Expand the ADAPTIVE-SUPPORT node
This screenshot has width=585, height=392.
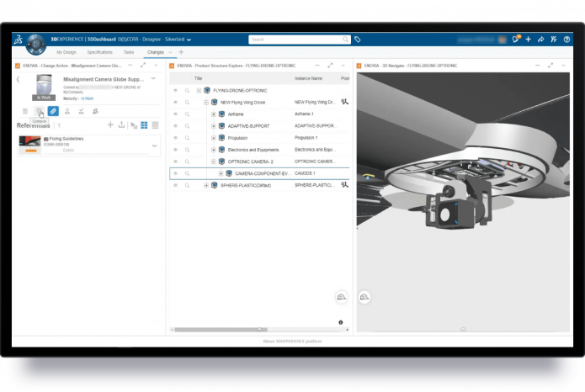pos(214,126)
